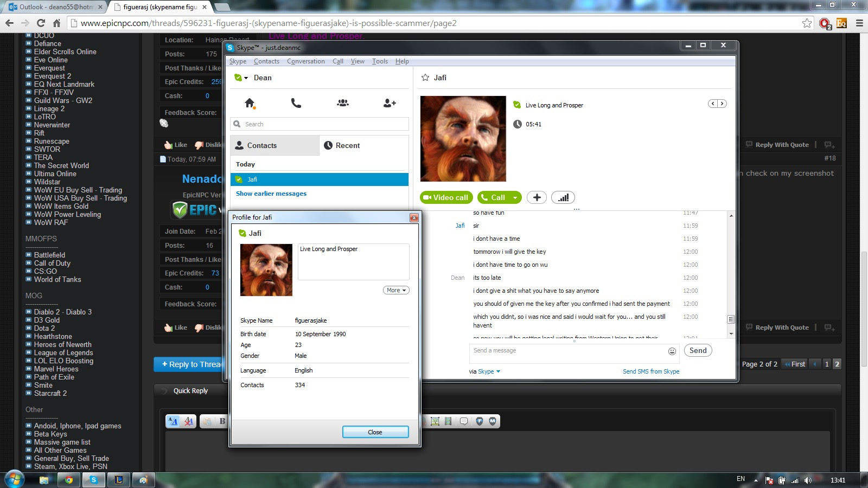Open the Skype call phones dial icon
868x488 pixels.
tap(296, 103)
